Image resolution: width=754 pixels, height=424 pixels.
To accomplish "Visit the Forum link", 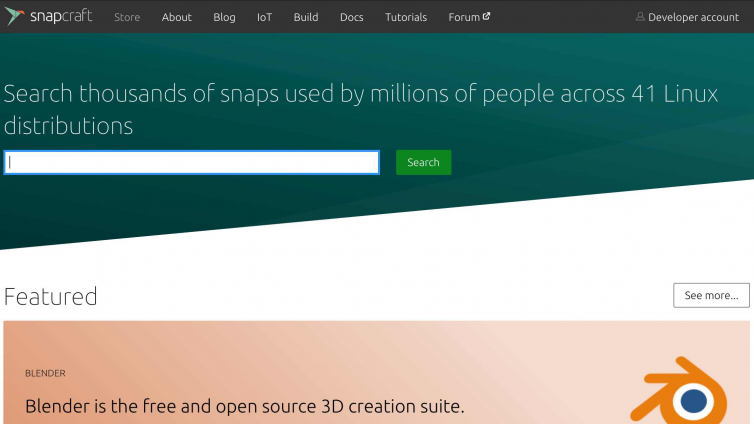I will coord(464,17).
